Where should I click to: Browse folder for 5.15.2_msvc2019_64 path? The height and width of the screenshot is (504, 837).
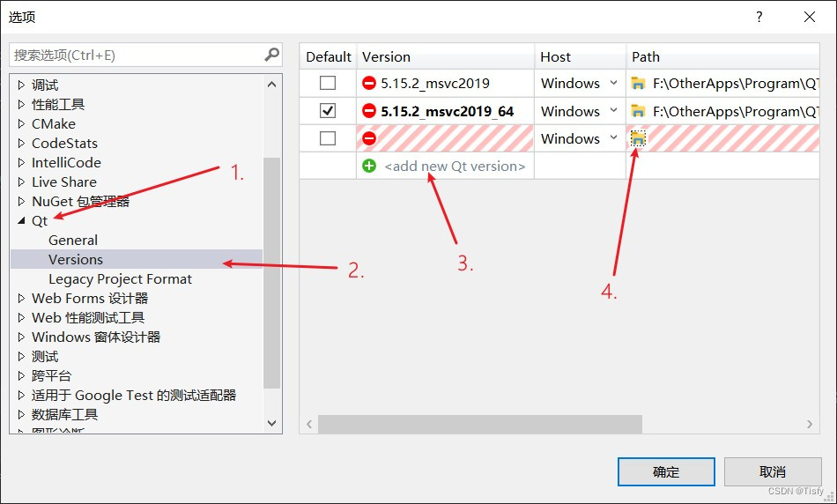pos(638,111)
